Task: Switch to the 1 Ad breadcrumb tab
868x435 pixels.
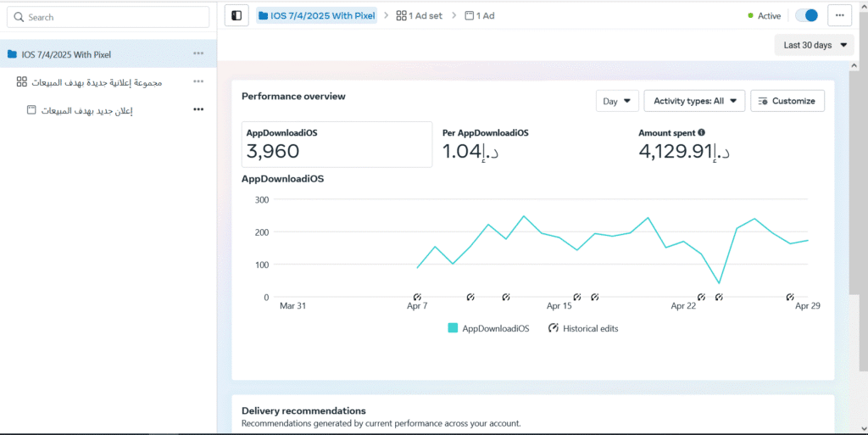Action: click(x=480, y=15)
